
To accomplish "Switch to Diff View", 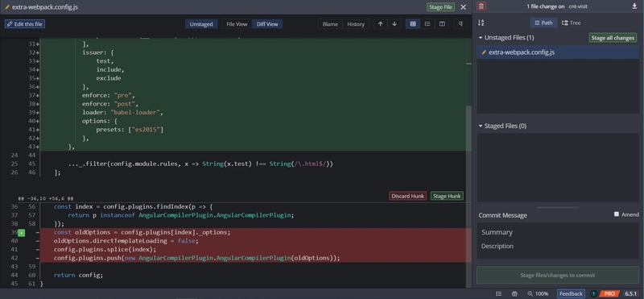I will coord(267,24).
